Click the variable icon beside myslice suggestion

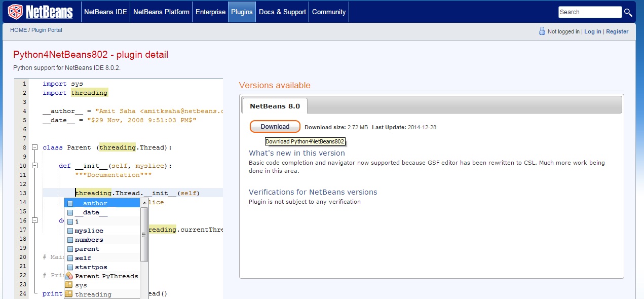click(x=70, y=231)
